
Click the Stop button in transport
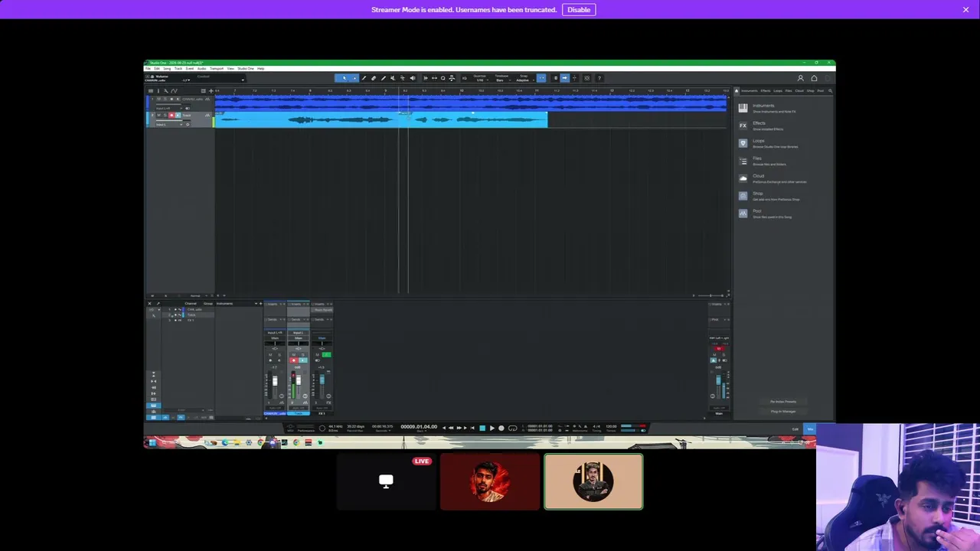click(x=482, y=428)
